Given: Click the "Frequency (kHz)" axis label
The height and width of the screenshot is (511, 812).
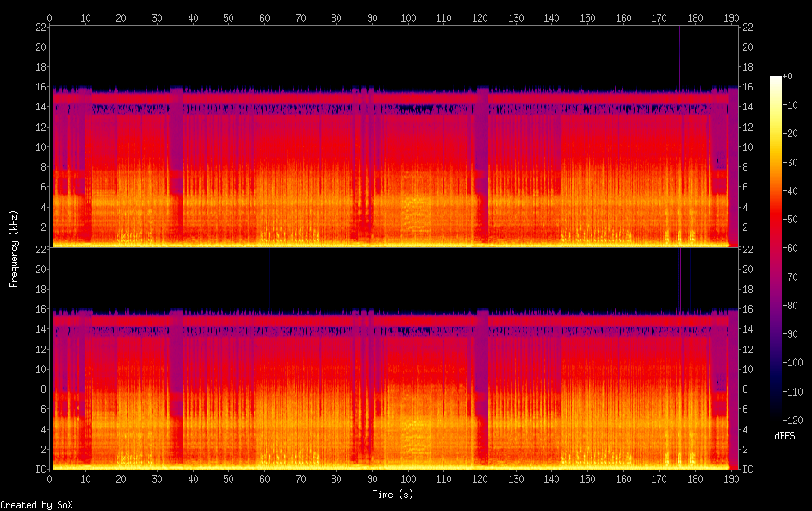Looking at the screenshot, I should (x=14, y=247).
